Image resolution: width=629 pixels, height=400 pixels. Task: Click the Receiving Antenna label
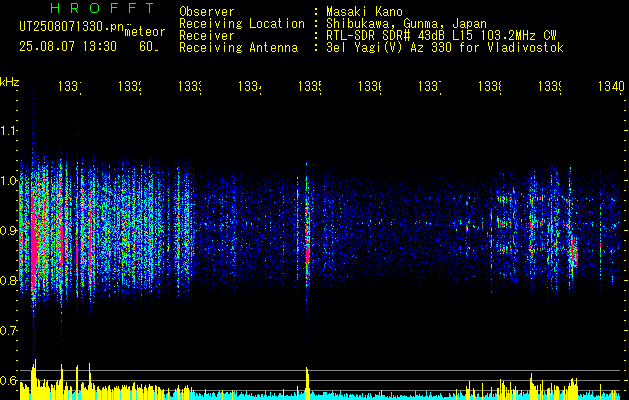click(239, 48)
